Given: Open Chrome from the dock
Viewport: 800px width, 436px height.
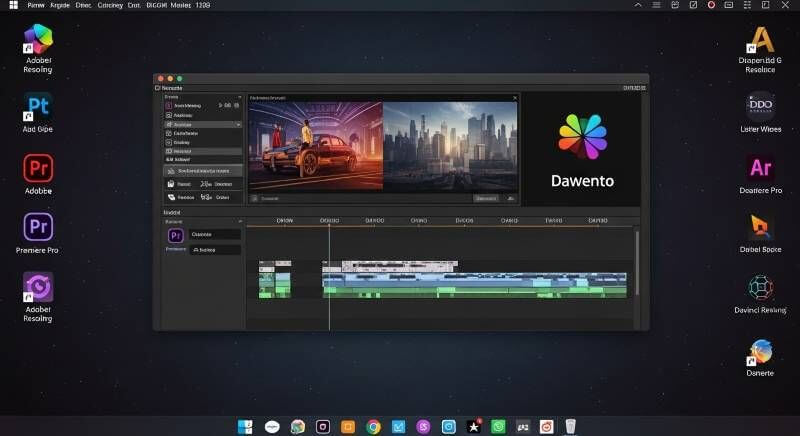Looking at the screenshot, I should click(x=373, y=427).
